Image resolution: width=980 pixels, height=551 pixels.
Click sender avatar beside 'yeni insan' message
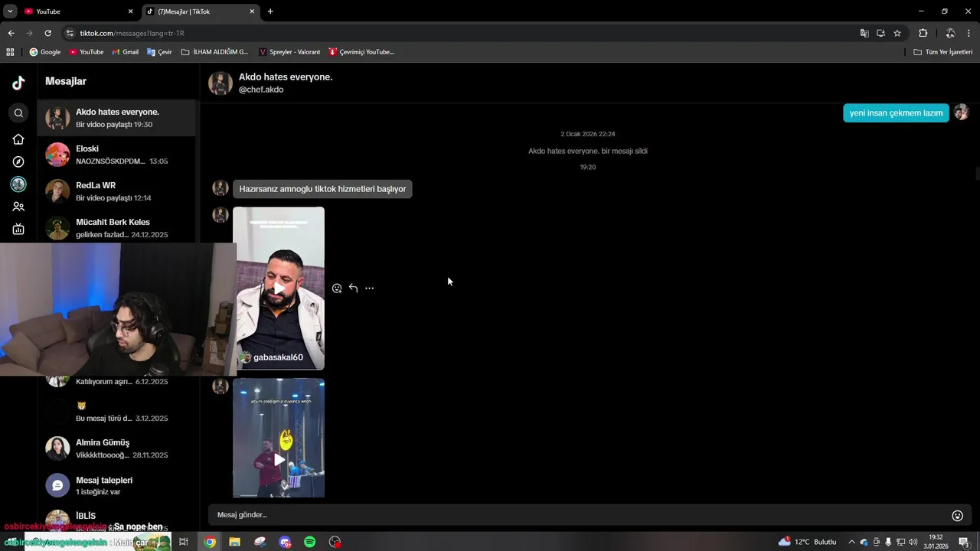click(962, 112)
